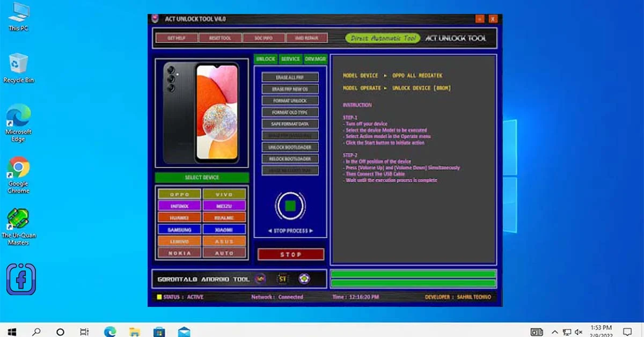644x337 pixels.
Task: Open the IMEI REPAIR button
Action: 307,38
